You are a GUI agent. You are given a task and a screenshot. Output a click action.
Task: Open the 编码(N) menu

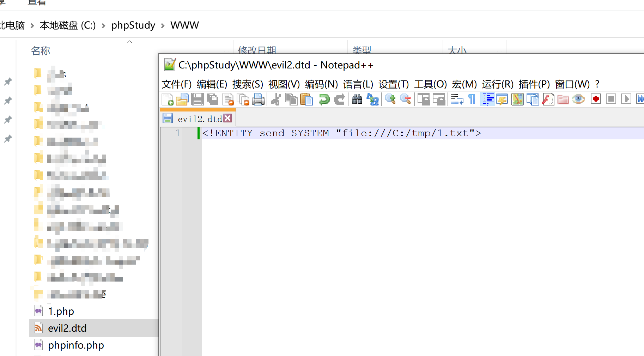pos(321,84)
